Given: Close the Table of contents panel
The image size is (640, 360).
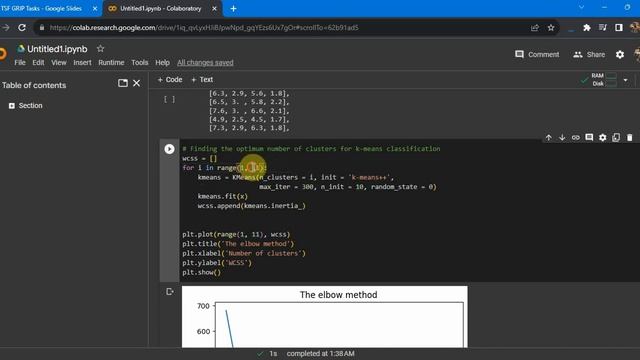Looking at the screenshot, I should 137,83.
